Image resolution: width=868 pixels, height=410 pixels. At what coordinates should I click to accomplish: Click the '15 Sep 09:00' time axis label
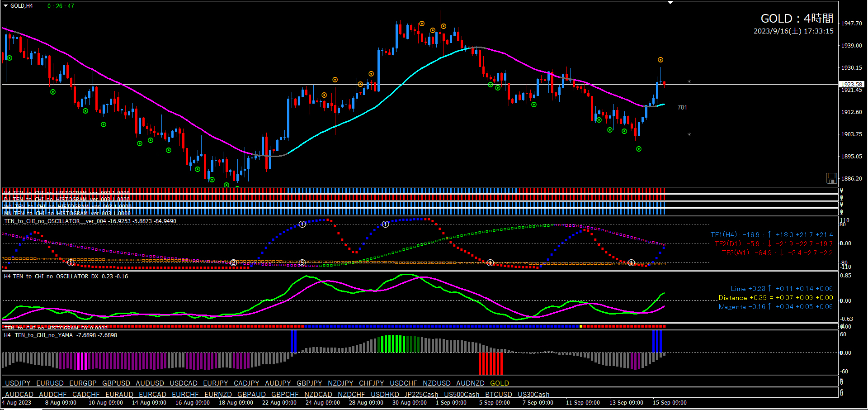coord(670,403)
